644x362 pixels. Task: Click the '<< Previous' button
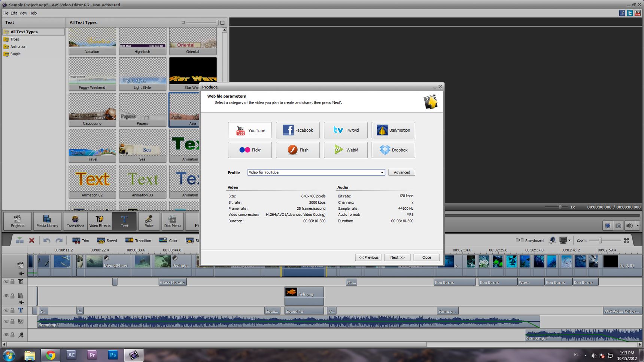(x=368, y=257)
